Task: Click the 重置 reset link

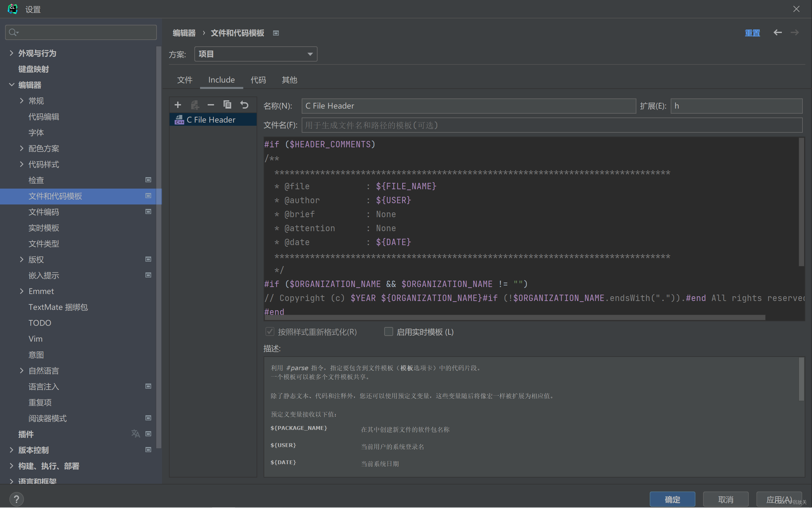Action: 752,33
